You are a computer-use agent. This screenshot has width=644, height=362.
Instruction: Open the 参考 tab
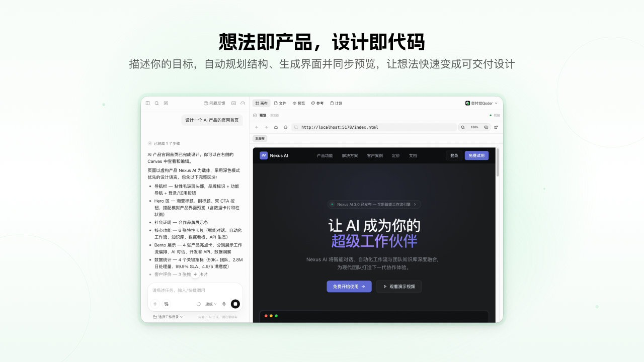pos(317,103)
